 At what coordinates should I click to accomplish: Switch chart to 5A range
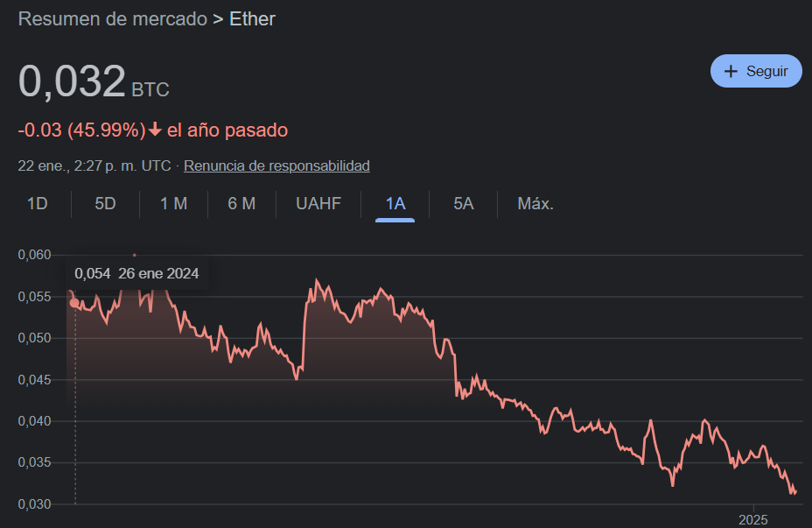pos(464,204)
